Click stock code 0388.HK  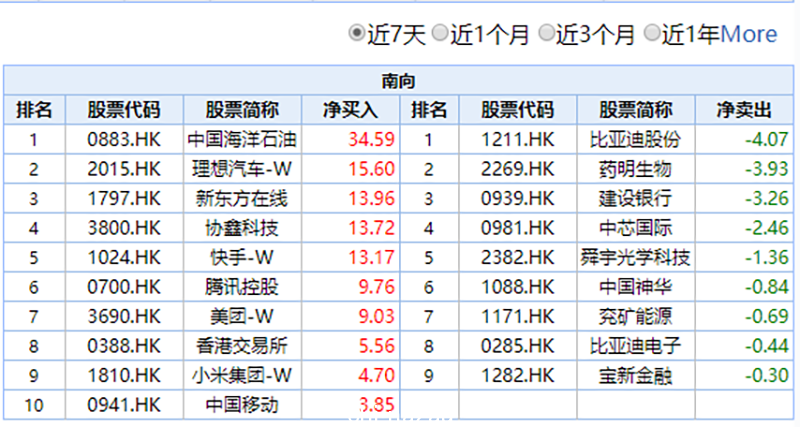click(124, 346)
